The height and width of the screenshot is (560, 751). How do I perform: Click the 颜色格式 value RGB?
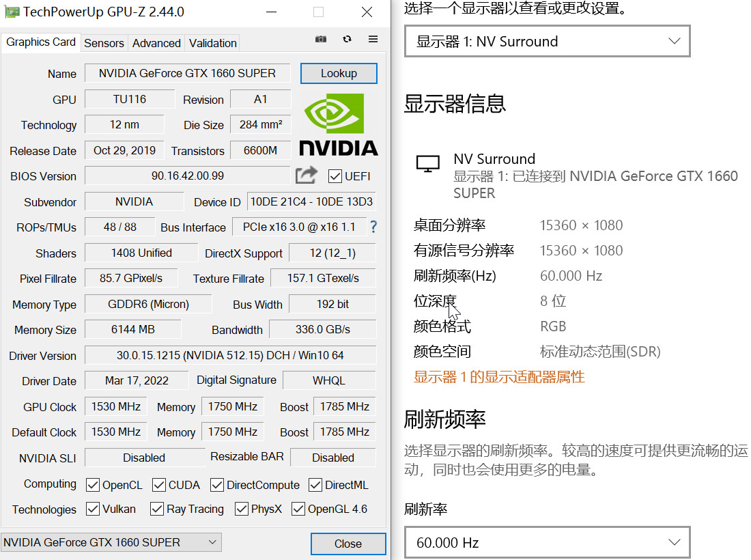pos(553,326)
